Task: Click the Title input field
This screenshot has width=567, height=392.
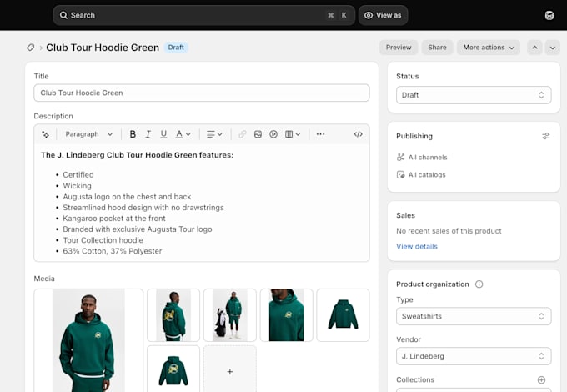Action: coord(202,93)
